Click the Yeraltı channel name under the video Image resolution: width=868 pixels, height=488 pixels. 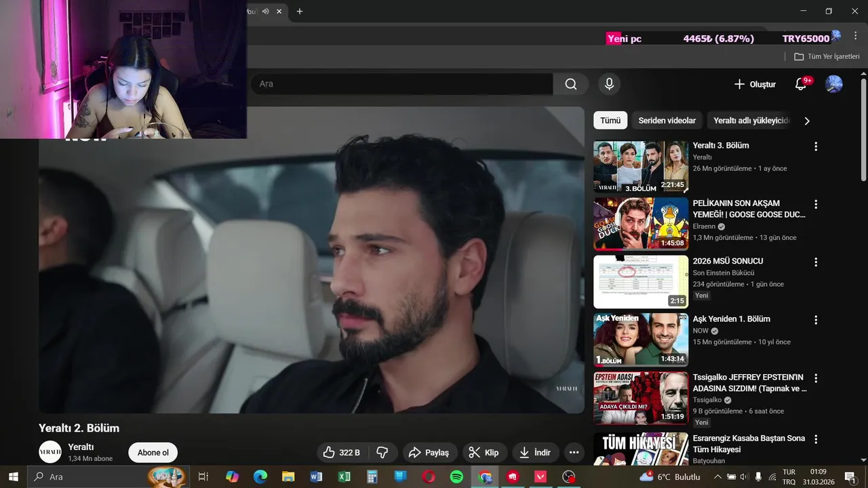[x=81, y=447]
